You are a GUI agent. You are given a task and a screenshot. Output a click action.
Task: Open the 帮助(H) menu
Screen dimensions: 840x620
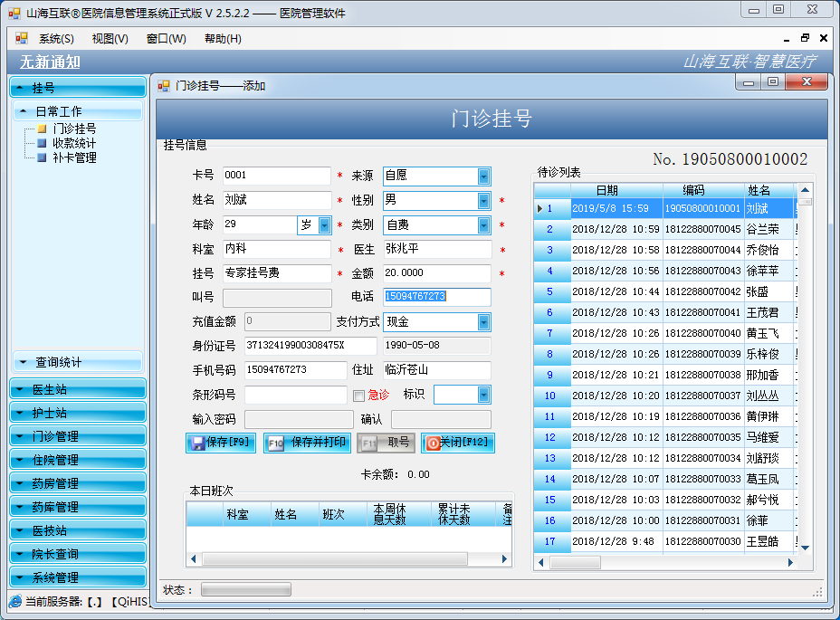223,39
